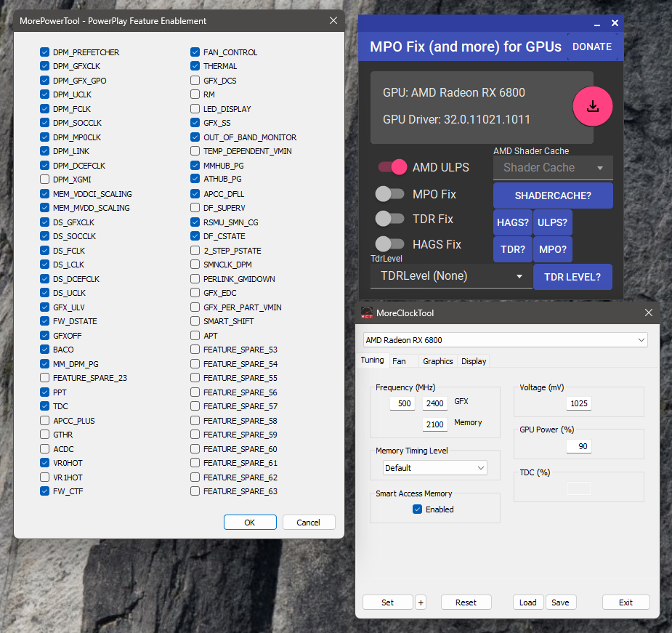The height and width of the screenshot is (633, 672).
Task: Click Exit in MoreClockTool
Action: pos(626,602)
